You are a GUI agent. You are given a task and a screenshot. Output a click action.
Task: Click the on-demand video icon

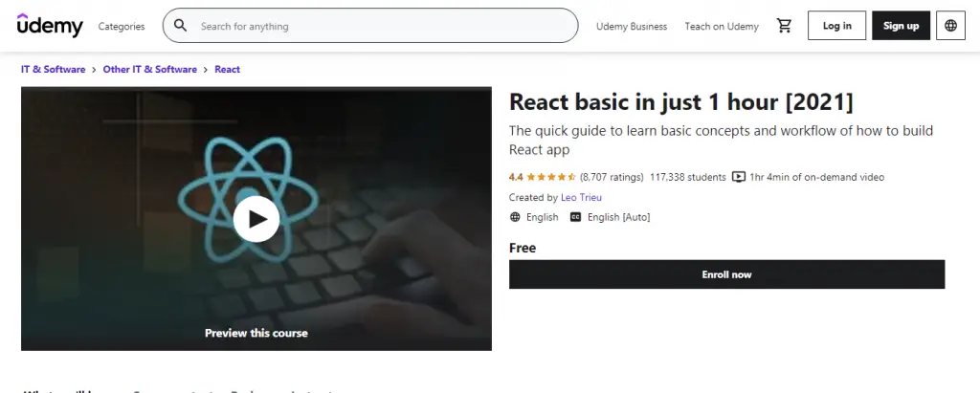coord(738,177)
